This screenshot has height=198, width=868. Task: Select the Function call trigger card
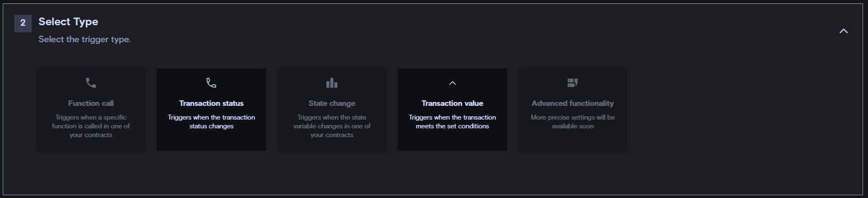coord(91,110)
